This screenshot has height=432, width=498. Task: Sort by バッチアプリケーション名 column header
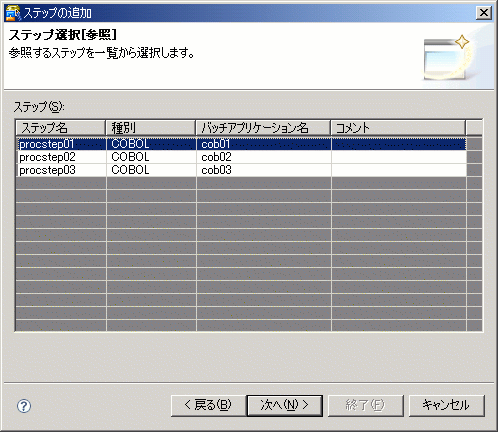[263, 128]
